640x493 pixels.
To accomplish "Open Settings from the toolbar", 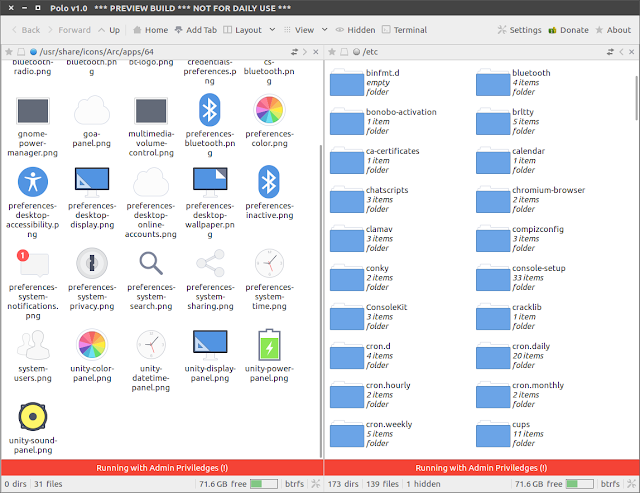I will (x=519, y=30).
